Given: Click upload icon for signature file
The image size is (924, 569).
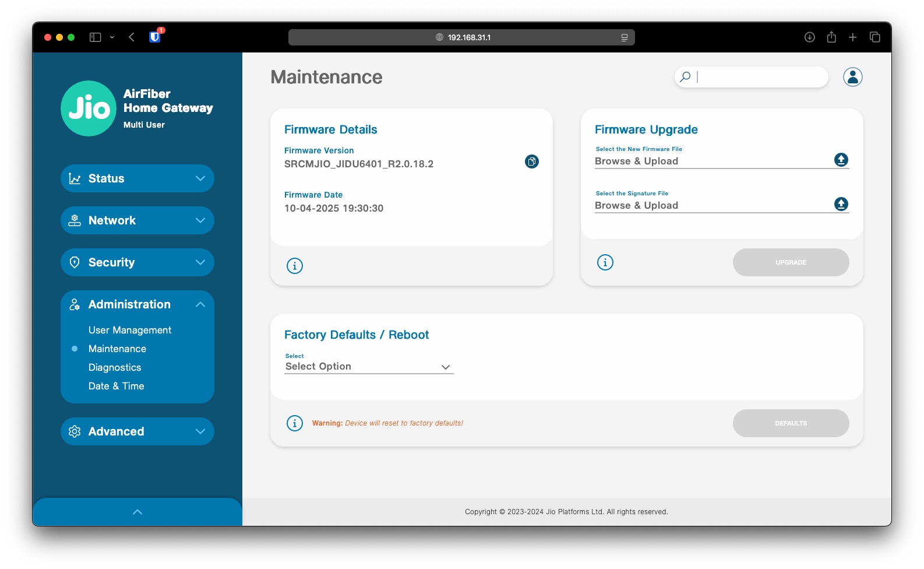Looking at the screenshot, I should coord(841,204).
